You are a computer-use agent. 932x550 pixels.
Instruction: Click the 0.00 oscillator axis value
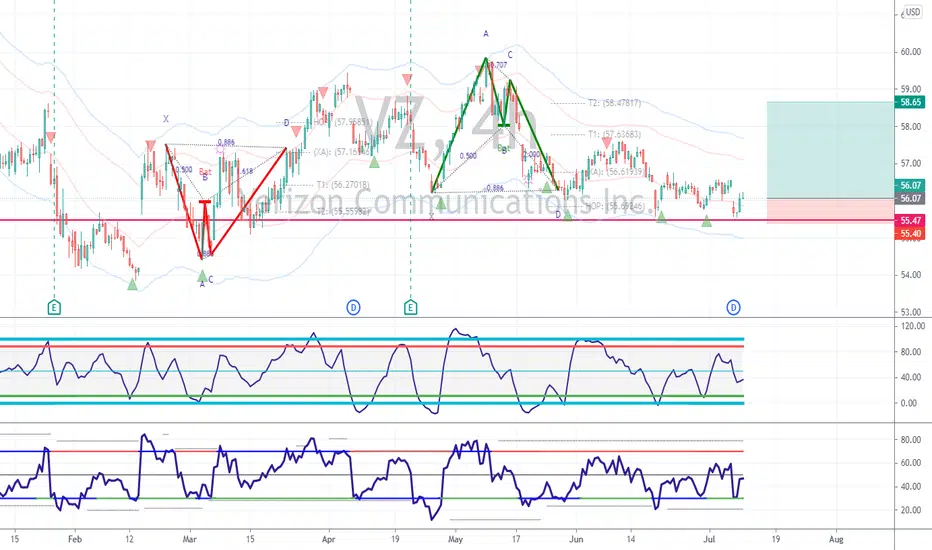tap(908, 403)
